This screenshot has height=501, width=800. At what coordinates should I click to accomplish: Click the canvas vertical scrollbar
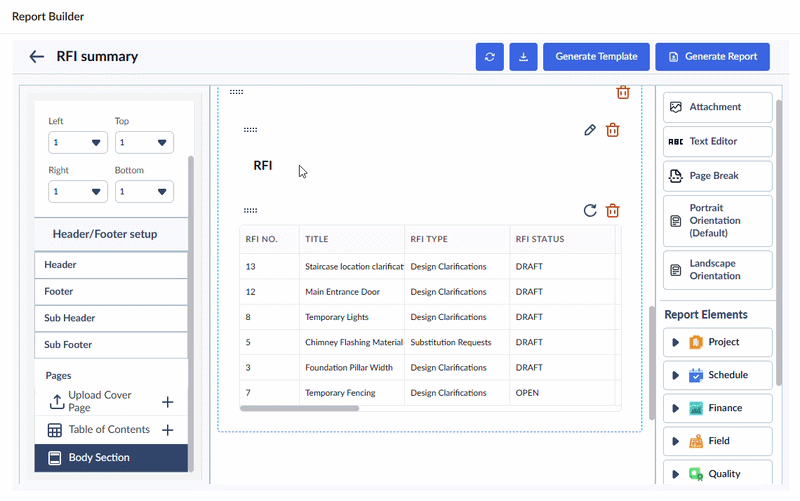click(x=652, y=363)
